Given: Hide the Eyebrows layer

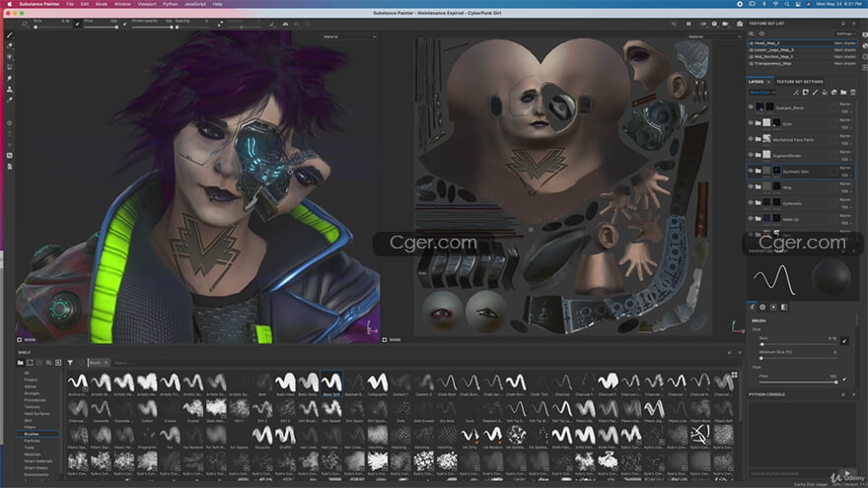Looking at the screenshot, I should click(752, 202).
